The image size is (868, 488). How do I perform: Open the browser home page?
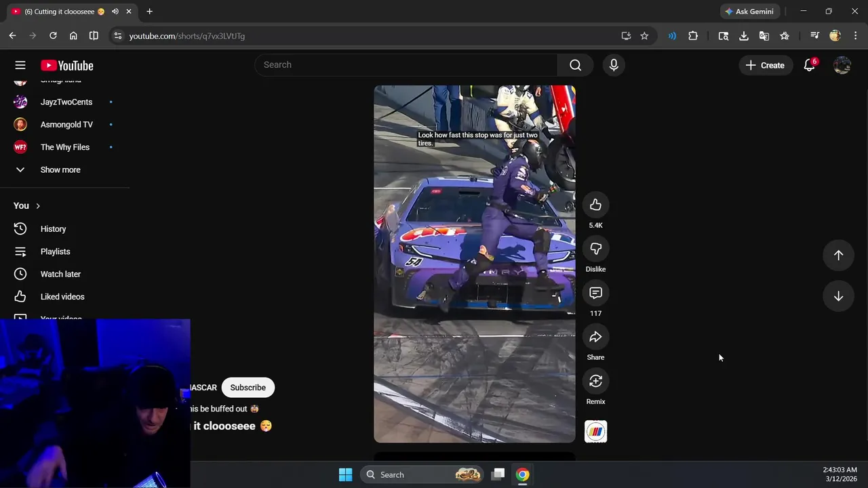[x=73, y=36]
